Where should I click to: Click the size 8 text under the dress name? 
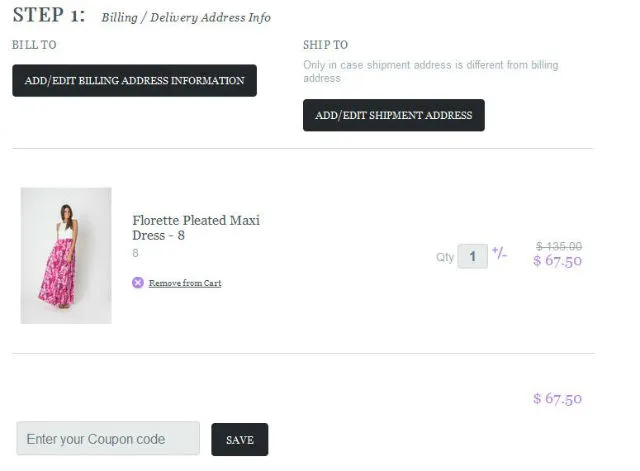(x=135, y=254)
